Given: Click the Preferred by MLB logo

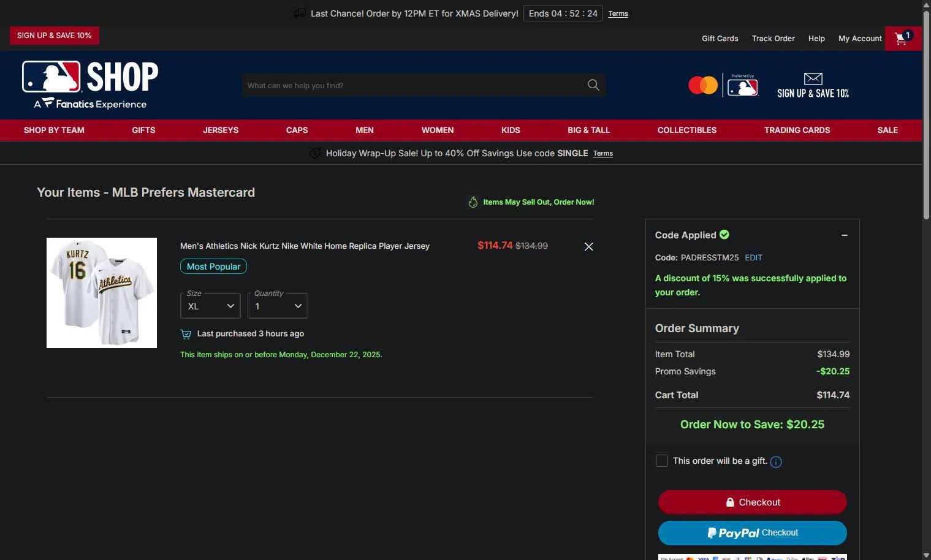Looking at the screenshot, I should [743, 85].
